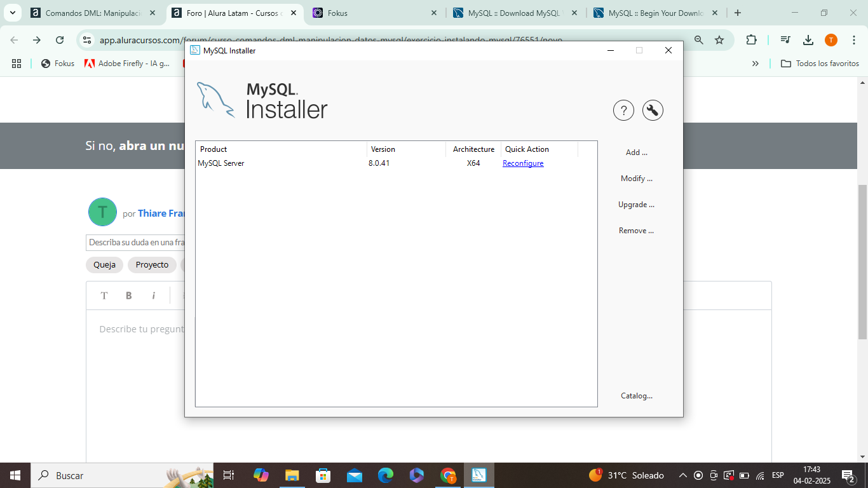This screenshot has width=868, height=488.
Task: Click the Upgrade ... button
Action: click(x=637, y=205)
